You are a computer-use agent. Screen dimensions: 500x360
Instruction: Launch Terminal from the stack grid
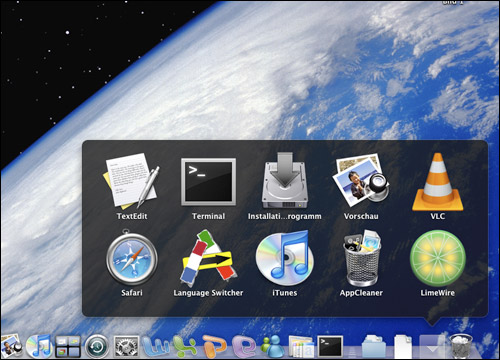point(208,182)
